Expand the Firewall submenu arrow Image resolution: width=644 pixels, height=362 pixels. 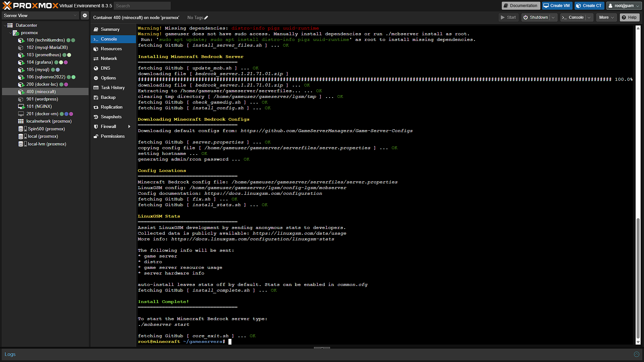coord(129,127)
